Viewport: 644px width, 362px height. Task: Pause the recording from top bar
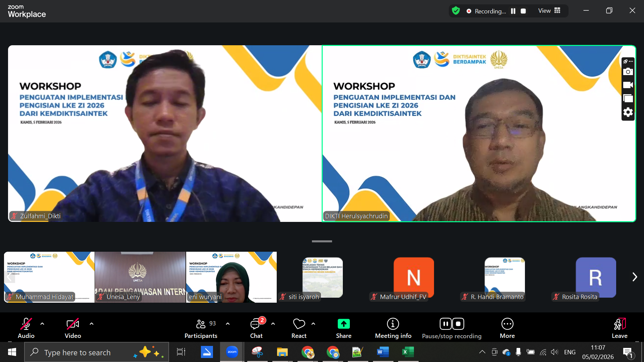click(513, 11)
